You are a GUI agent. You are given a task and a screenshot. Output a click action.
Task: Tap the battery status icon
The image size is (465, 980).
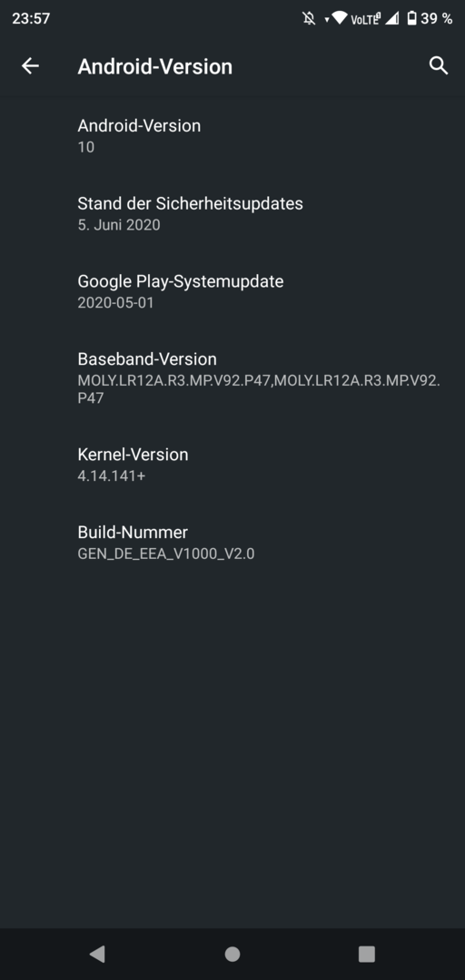point(411,19)
